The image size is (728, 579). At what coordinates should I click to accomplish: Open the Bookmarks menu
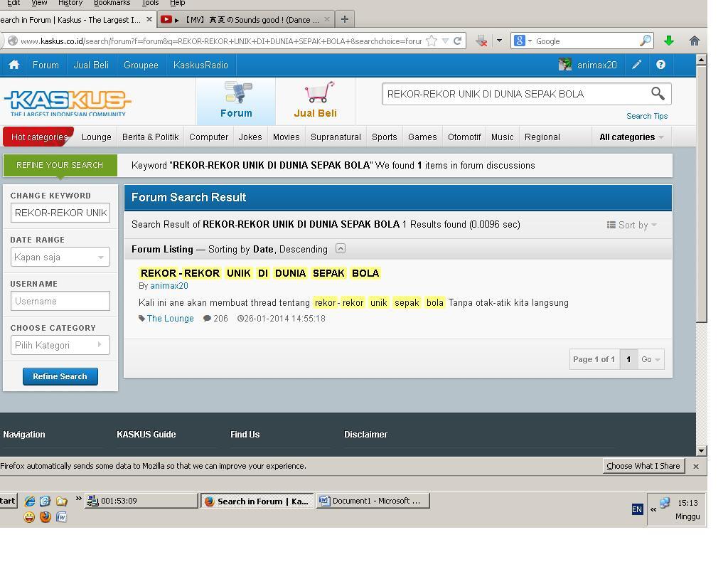coord(112,3)
